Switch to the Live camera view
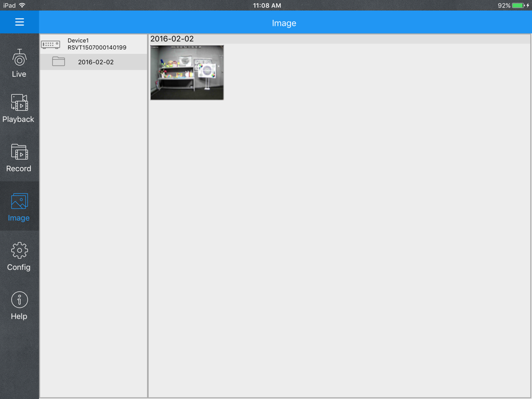This screenshot has width=532, height=399. tap(19, 63)
